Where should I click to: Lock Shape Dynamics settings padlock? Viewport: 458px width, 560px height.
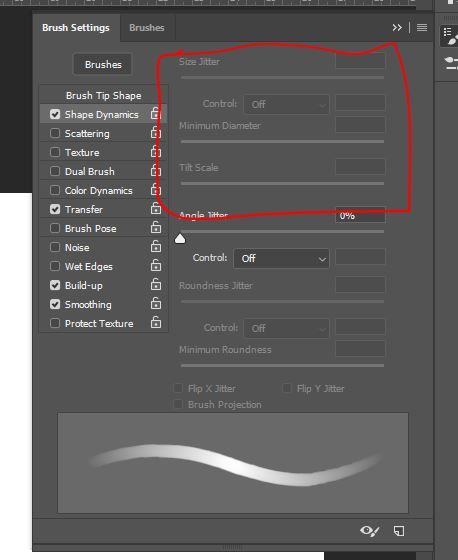coord(156,114)
